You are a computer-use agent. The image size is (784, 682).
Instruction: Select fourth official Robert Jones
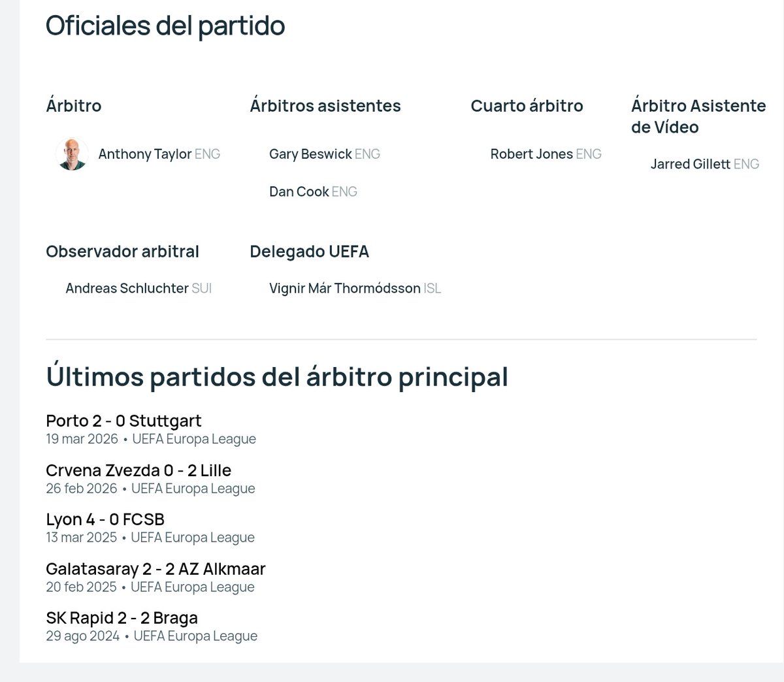click(532, 154)
